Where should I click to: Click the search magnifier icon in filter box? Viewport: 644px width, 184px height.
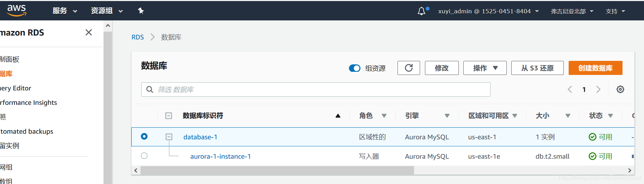click(x=150, y=89)
